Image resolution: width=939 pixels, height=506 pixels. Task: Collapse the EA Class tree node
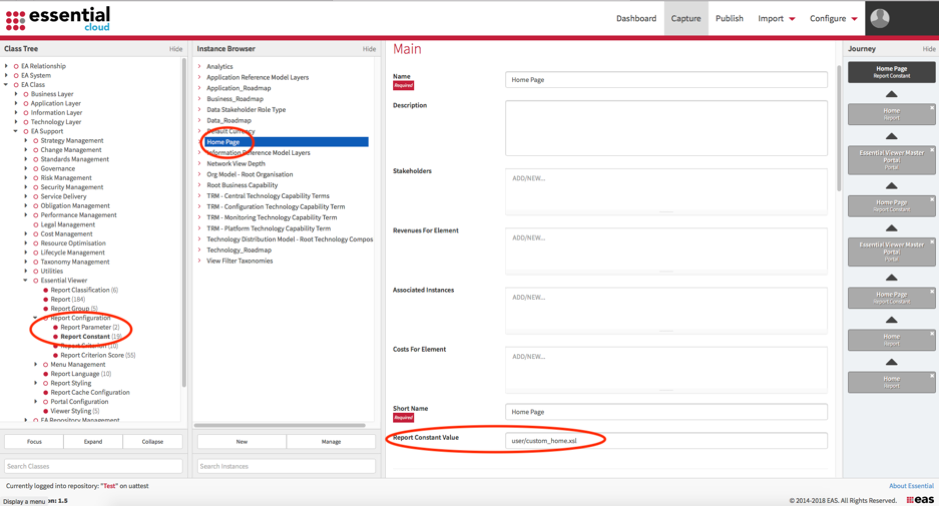coord(7,84)
